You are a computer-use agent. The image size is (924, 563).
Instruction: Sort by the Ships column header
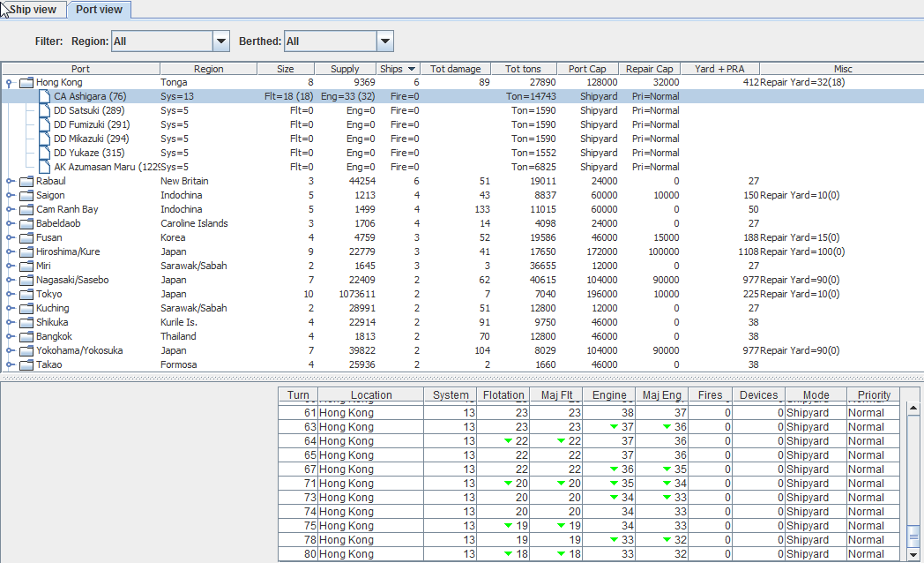398,69
